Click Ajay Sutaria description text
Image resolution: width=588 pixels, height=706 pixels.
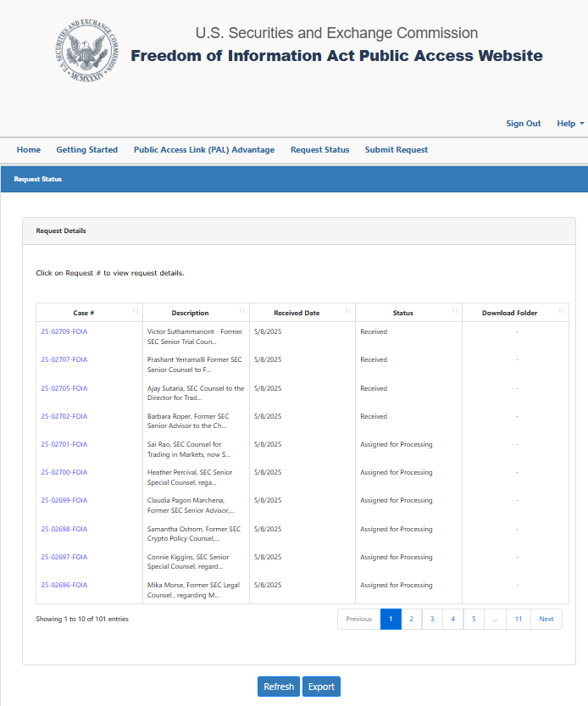196,392
